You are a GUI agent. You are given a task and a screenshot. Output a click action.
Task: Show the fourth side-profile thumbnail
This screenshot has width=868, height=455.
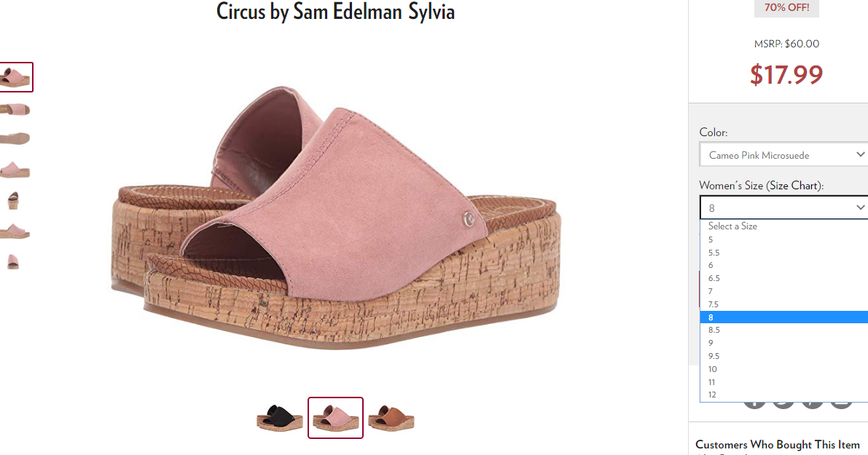pyautogui.click(x=15, y=170)
